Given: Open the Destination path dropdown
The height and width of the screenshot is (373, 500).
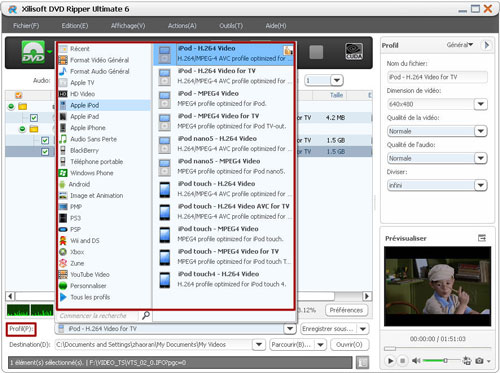Looking at the screenshot, I should click(259, 345).
